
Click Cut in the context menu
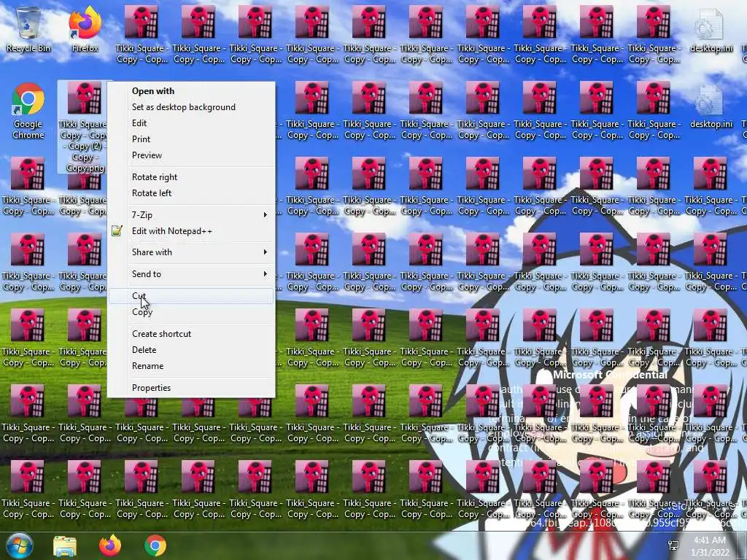(x=191, y=296)
